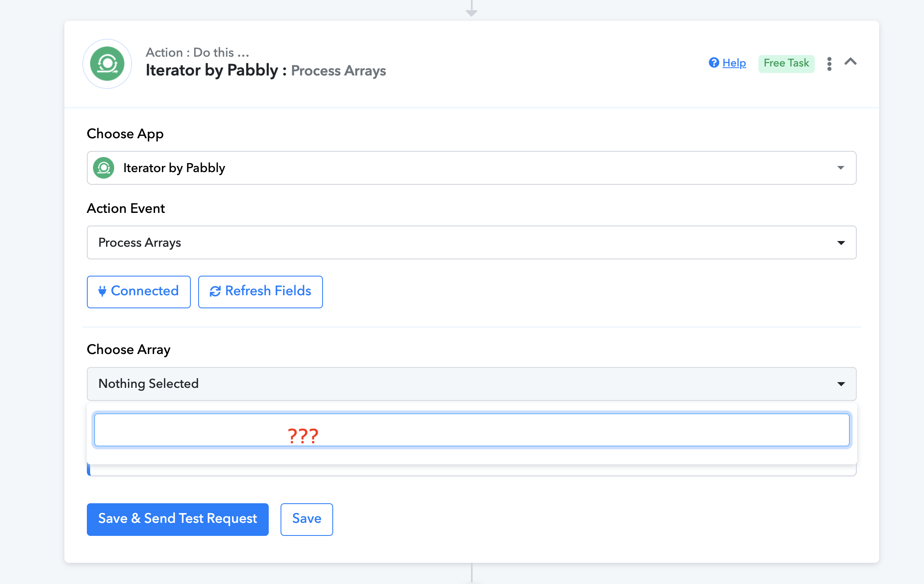The height and width of the screenshot is (584, 924).
Task: Open the Choose Array dropdown
Action: pos(471,384)
